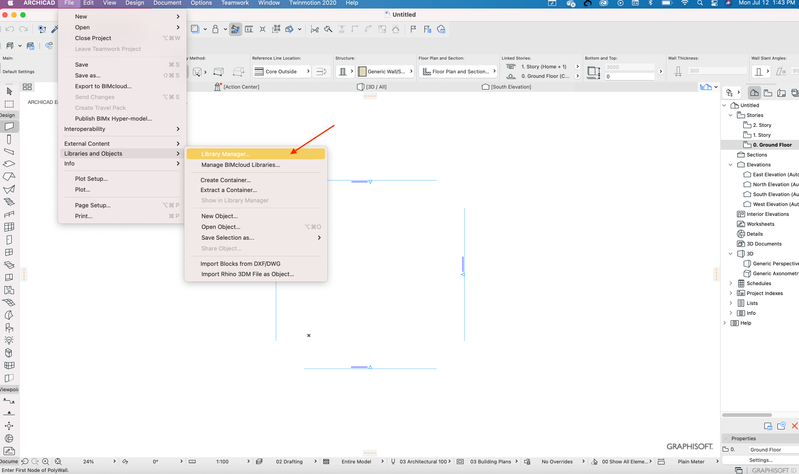Select the Wall tool in toolbox
The width and height of the screenshot is (799, 474).
[9, 126]
